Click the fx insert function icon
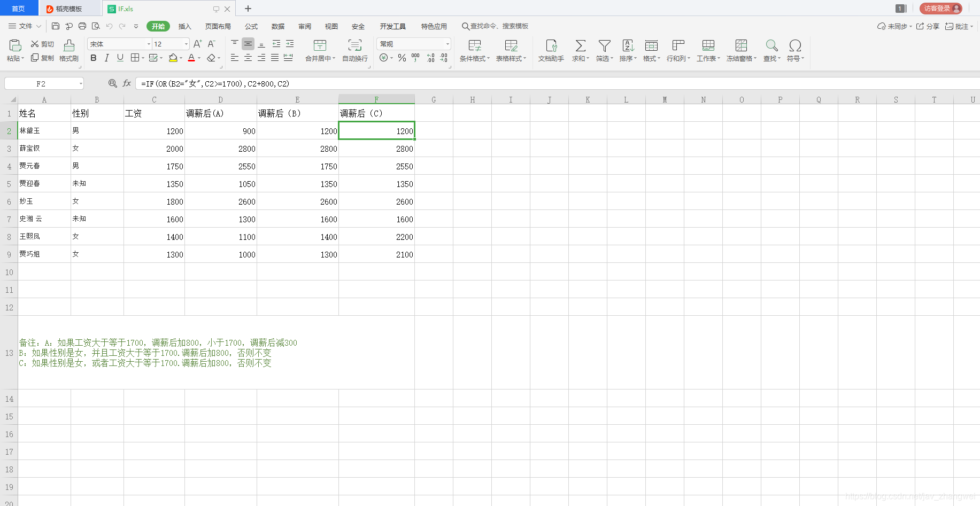This screenshot has height=506, width=980. (127, 83)
